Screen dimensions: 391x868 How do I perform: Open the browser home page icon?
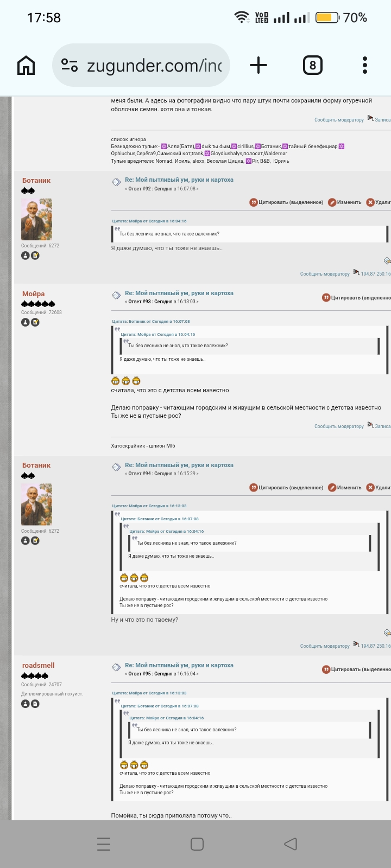26,66
